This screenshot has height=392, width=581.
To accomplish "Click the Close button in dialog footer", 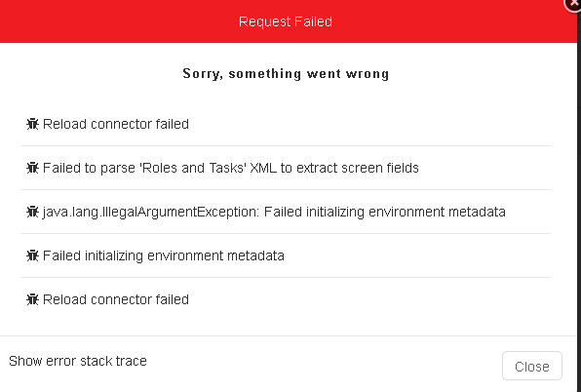I will [x=532, y=366].
